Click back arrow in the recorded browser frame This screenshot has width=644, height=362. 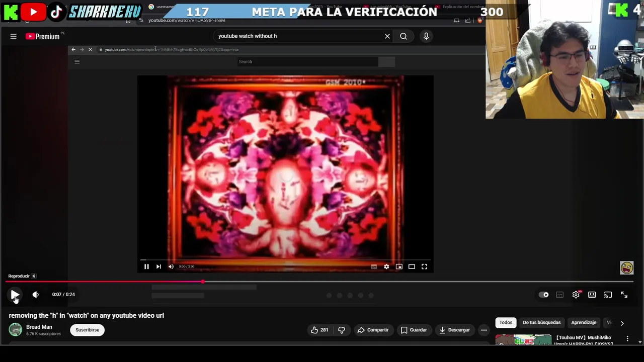tap(73, 49)
